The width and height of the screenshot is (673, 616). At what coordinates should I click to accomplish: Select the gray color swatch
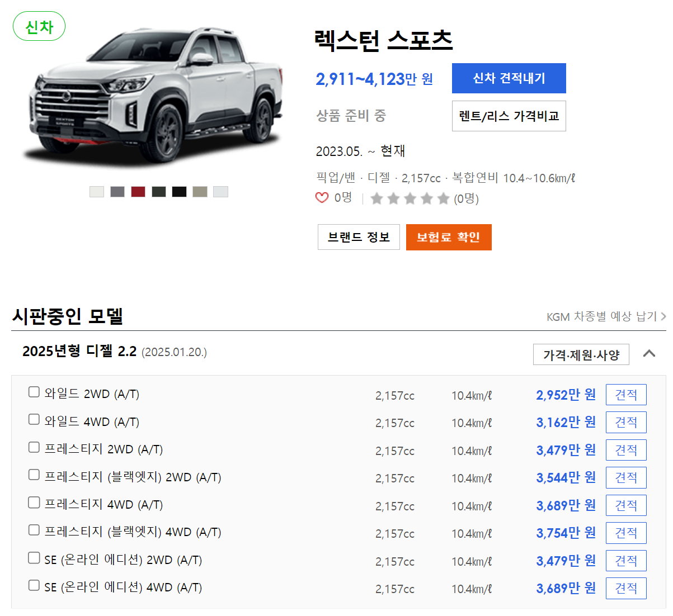click(x=117, y=192)
